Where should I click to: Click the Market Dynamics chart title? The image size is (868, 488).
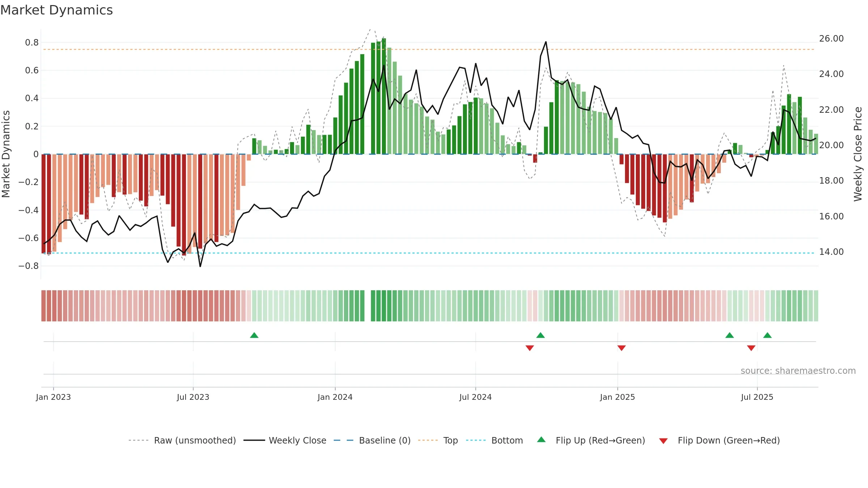pyautogui.click(x=56, y=10)
